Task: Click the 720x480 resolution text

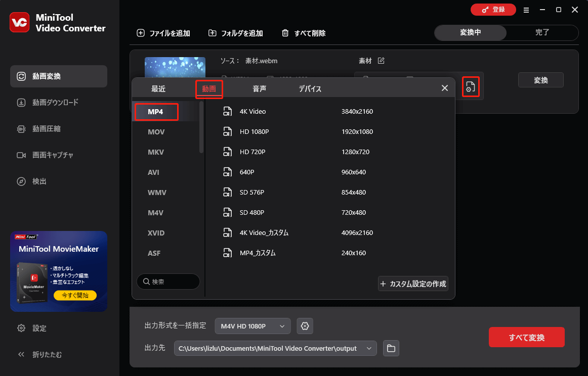Action: (x=354, y=212)
